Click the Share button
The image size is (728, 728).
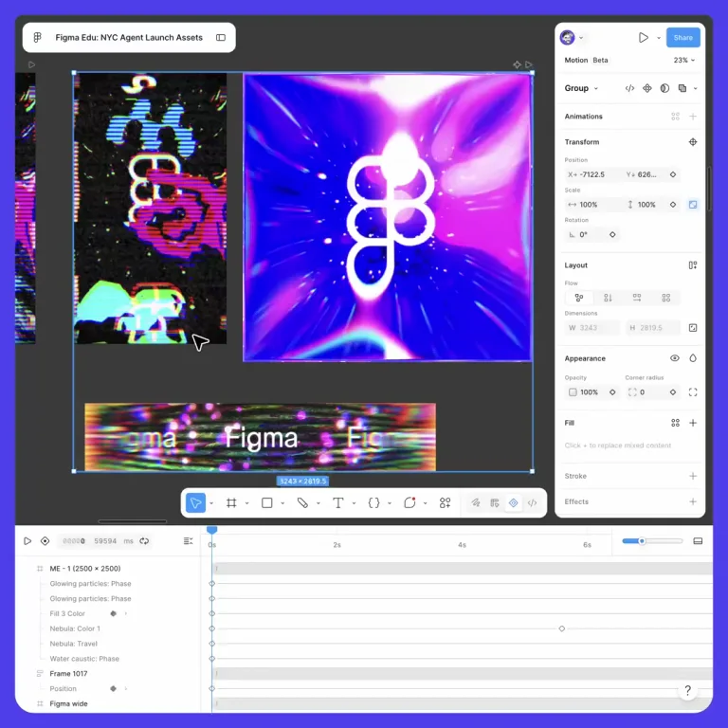coord(682,38)
